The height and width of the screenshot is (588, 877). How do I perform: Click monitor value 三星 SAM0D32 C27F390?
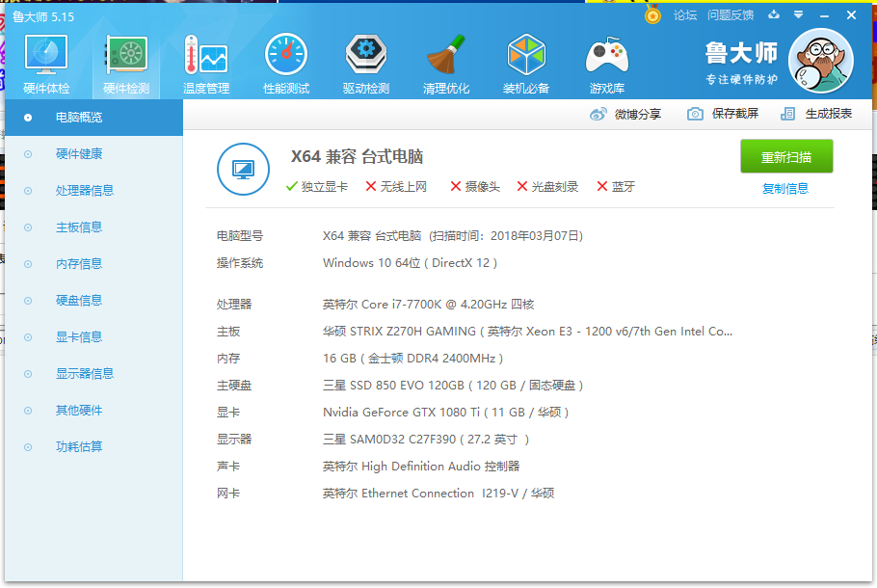pos(426,440)
